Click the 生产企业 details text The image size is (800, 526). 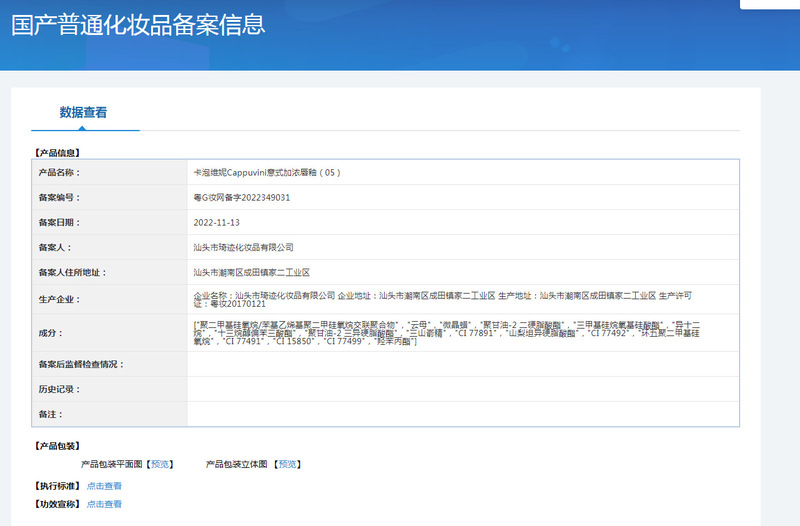[442, 299]
